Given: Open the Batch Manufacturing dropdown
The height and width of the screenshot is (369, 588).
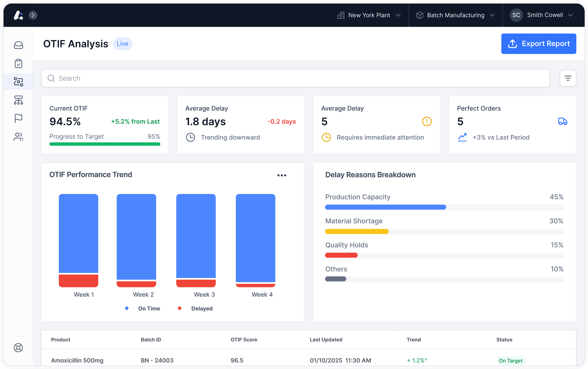Looking at the screenshot, I should click(x=456, y=15).
